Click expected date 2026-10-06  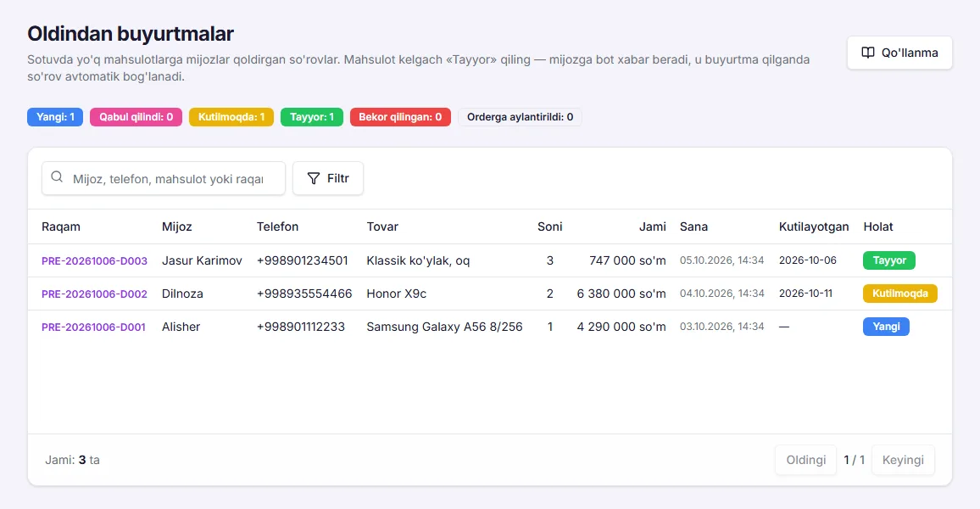coord(808,260)
